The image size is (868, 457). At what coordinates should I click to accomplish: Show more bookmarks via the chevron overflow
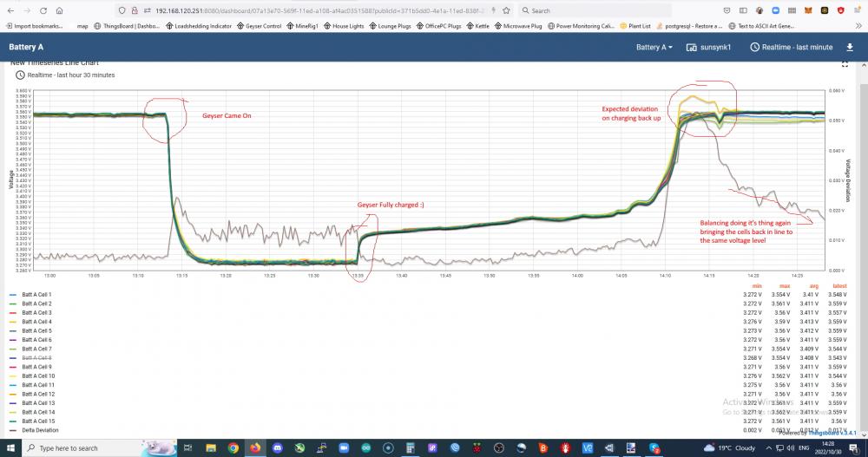click(x=858, y=26)
